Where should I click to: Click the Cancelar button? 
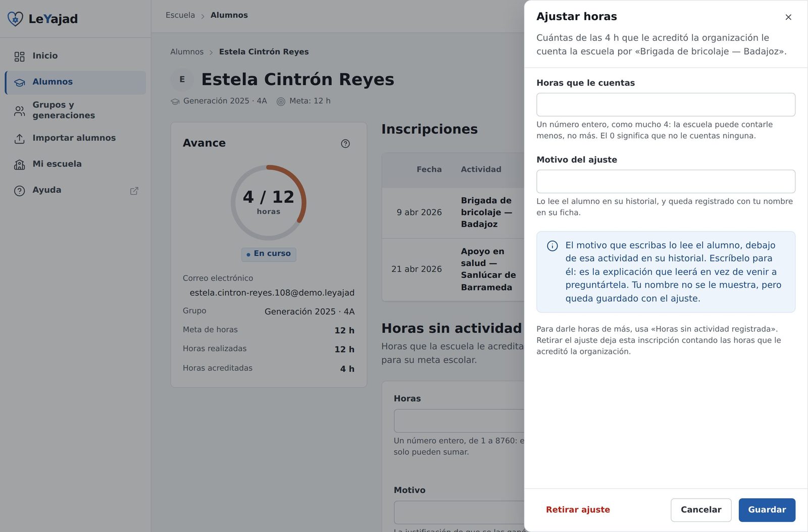point(701,510)
